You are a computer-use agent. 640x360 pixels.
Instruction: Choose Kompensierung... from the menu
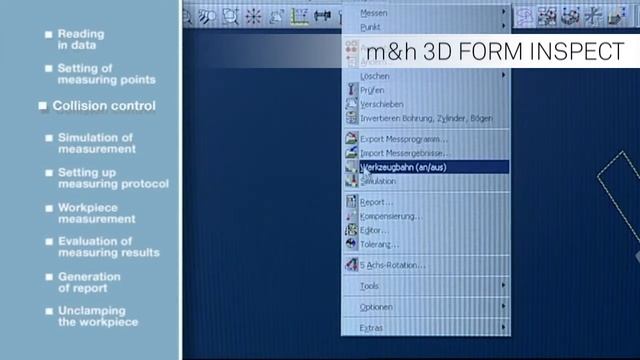pos(426,216)
